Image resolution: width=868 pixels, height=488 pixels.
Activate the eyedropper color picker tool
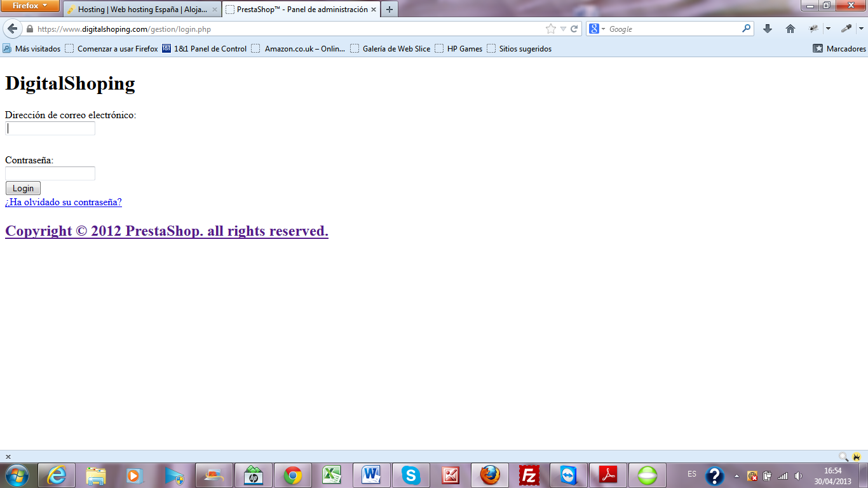[x=846, y=29]
